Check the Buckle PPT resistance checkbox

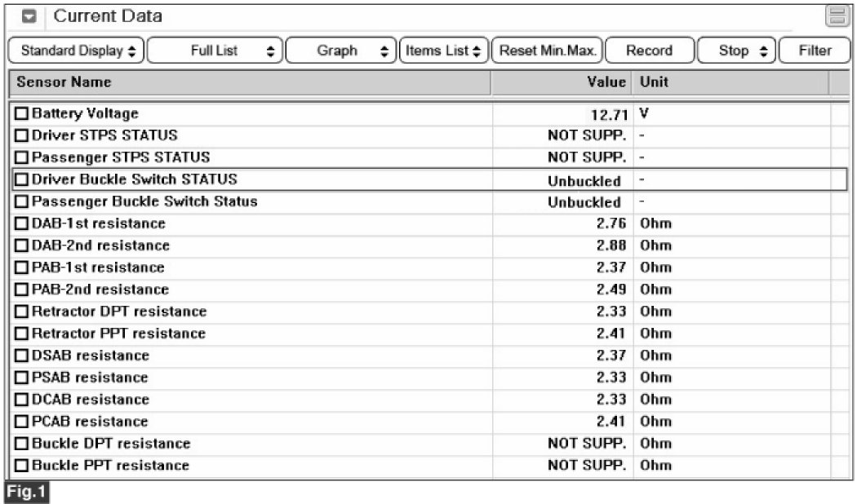pyautogui.click(x=22, y=466)
